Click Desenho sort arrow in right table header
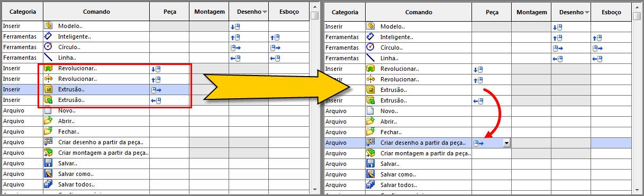 [587, 12]
